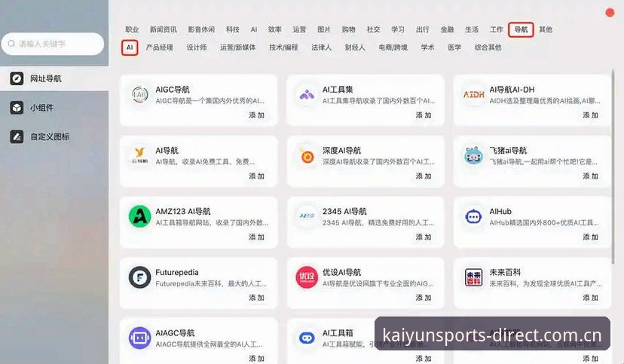Select the 生活 category tab
The width and height of the screenshot is (624, 364).
pos(472,29)
